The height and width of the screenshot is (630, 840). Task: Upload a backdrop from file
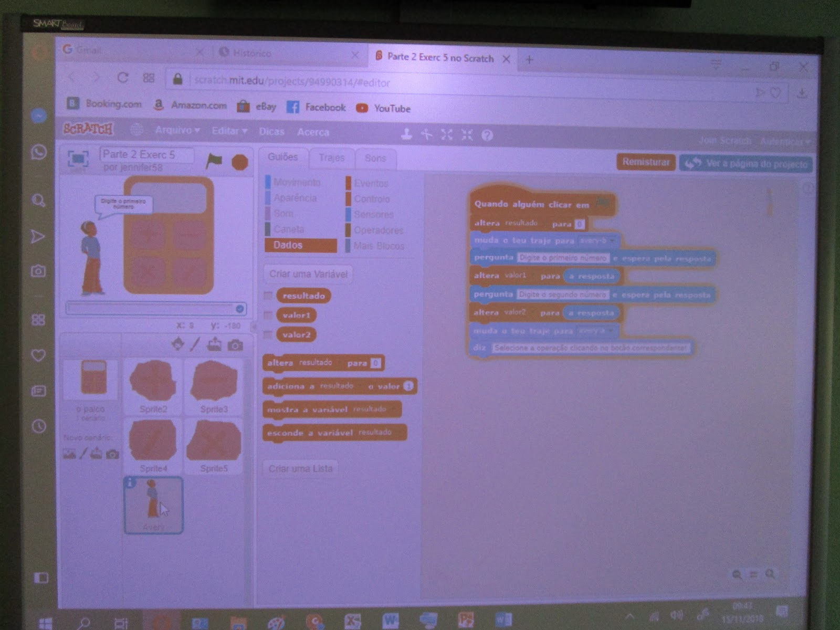(96, 454)
